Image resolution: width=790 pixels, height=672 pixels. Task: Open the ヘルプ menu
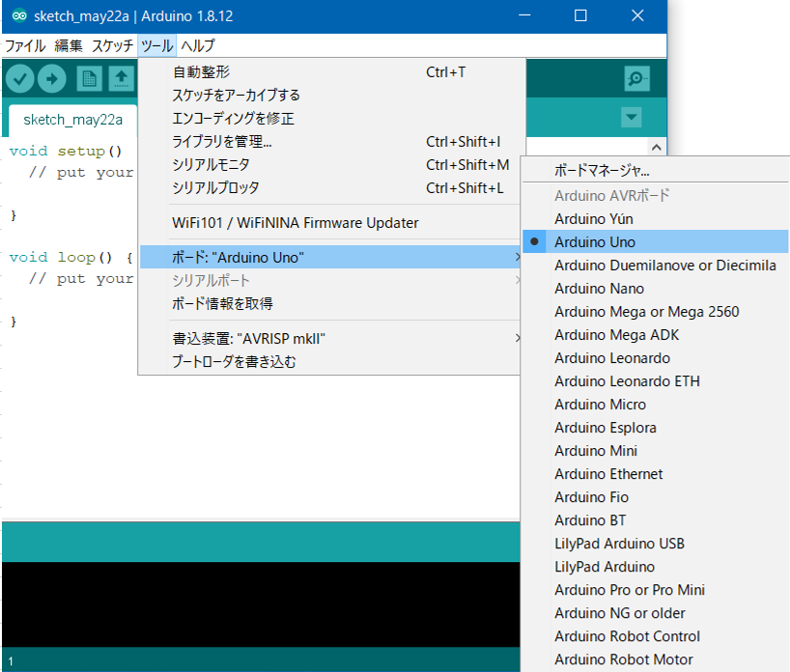(199, 45)
